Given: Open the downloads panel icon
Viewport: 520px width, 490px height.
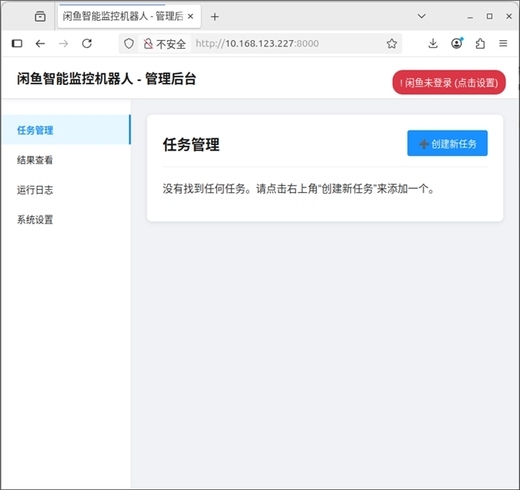Looking at the screenshot, I should [x=433, y=43].
